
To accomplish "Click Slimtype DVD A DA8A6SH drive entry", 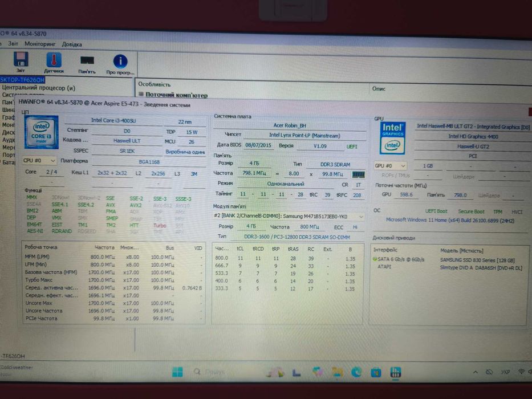I will tap(481, 268).
